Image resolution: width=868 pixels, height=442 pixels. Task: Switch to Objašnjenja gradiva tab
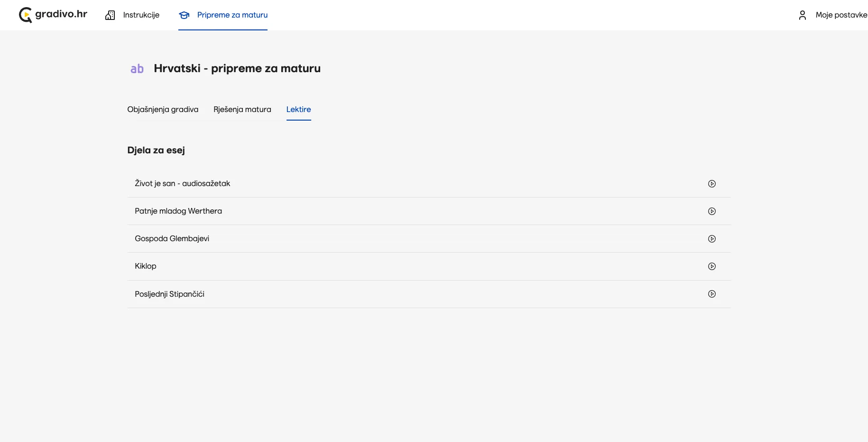163,109
